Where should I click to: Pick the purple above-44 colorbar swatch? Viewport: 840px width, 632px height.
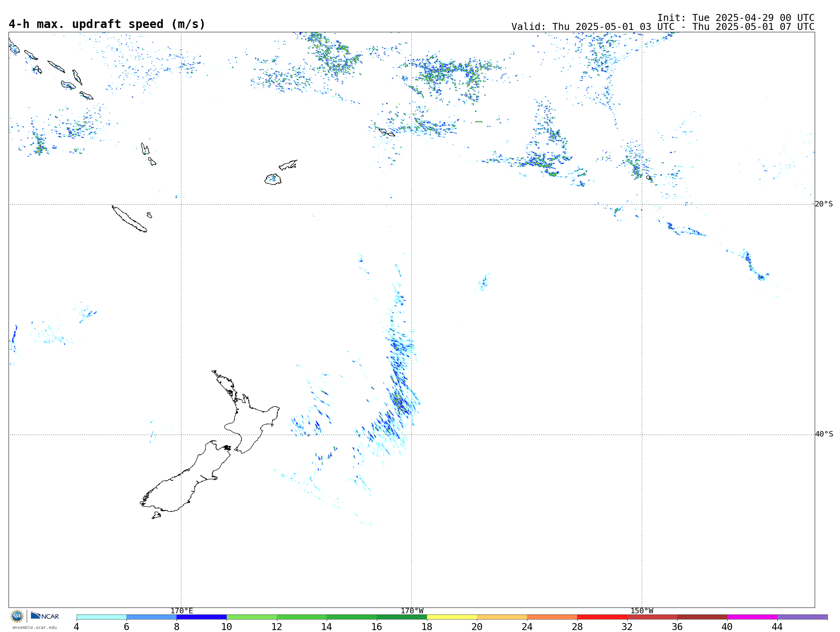[x=802, y=617]
